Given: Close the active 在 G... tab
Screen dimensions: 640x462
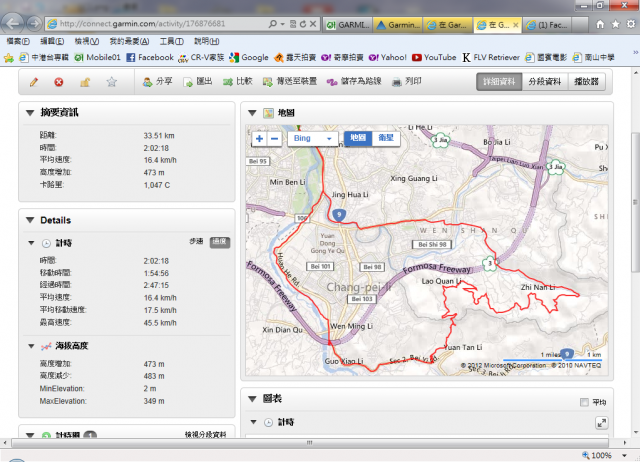Looking at the screenshot, I should 516,25.
